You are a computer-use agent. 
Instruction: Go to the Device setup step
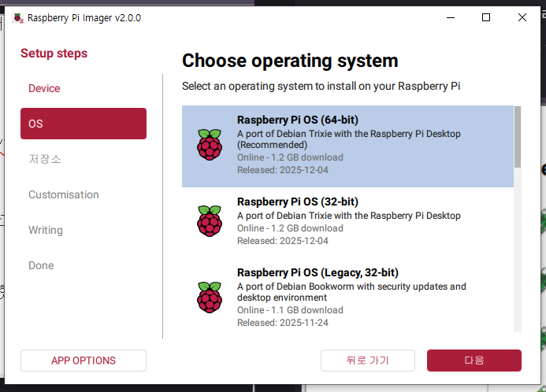pyautogui.click(x=44, y=88)
